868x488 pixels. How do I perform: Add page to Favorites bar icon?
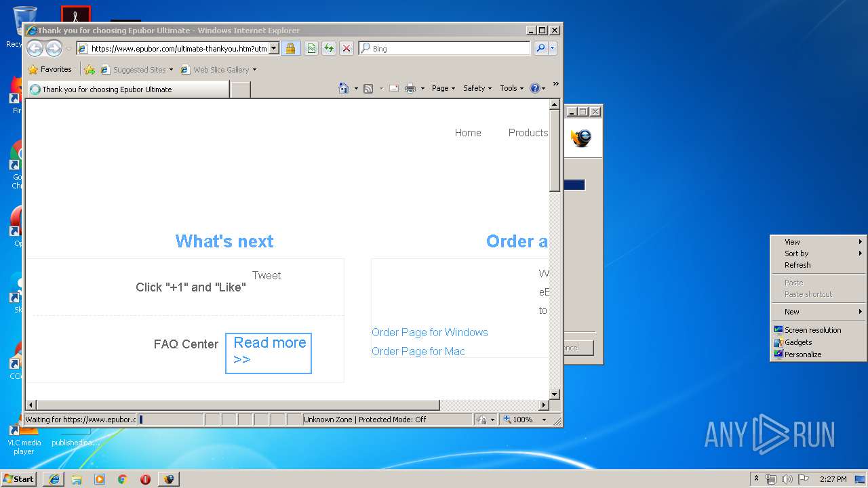tap(90, 69)
